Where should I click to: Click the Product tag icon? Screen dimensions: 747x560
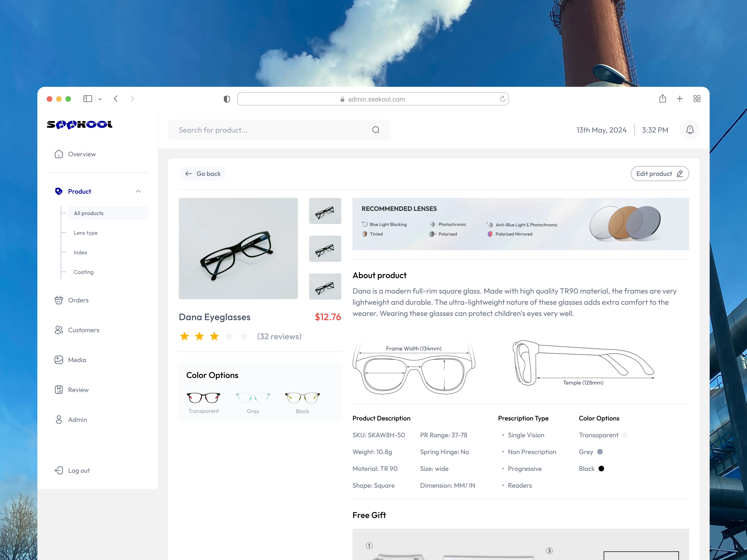pyautogui.click(x=59, y=191)
